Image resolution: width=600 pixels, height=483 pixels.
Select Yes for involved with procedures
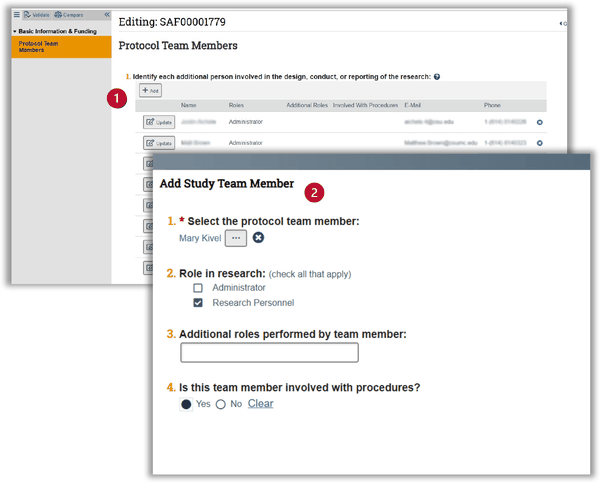[x=186, y=404]
